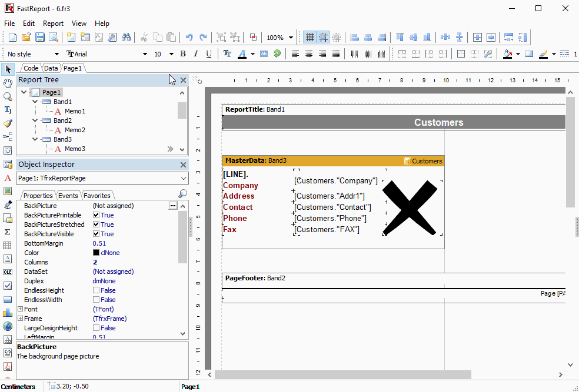Collapse Band1 in the Report Tree
Image resolution: width=579 pixels, height=392 pixels.
pos(35,102)
